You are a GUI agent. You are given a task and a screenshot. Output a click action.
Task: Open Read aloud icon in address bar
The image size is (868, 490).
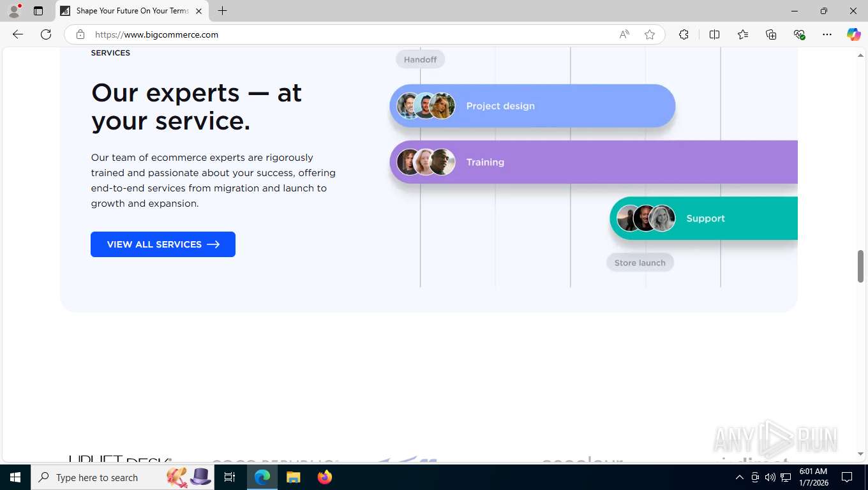tap(624, 34)
